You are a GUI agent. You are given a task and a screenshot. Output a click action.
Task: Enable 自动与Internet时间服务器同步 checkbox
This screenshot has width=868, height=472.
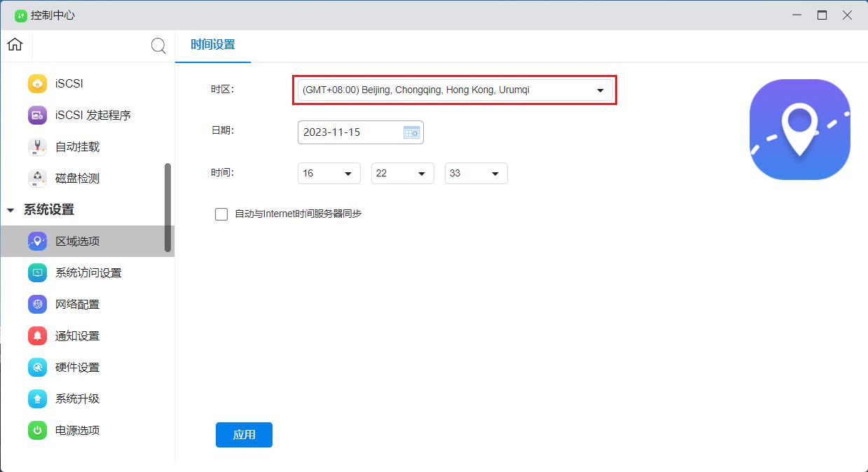click(x=221, y=214)
